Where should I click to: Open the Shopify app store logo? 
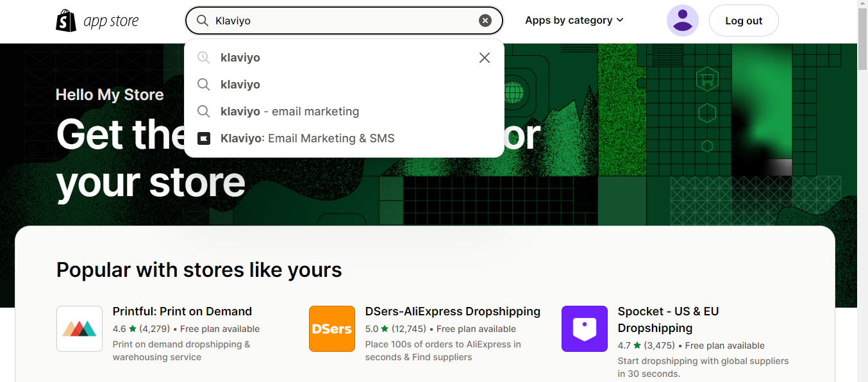click(x=97, y=21)
